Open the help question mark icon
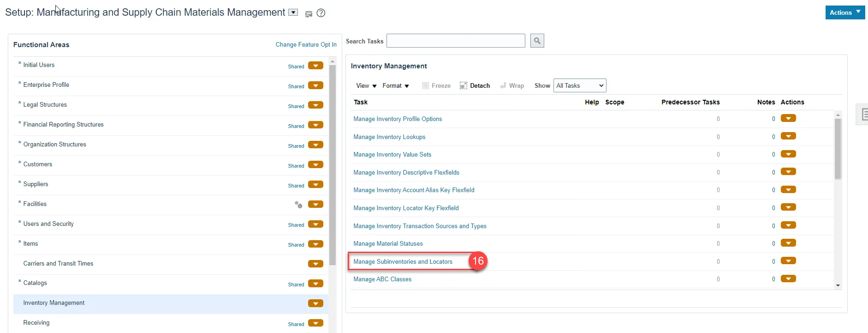Viewport: 868px width, 333px height. point(321,13)
